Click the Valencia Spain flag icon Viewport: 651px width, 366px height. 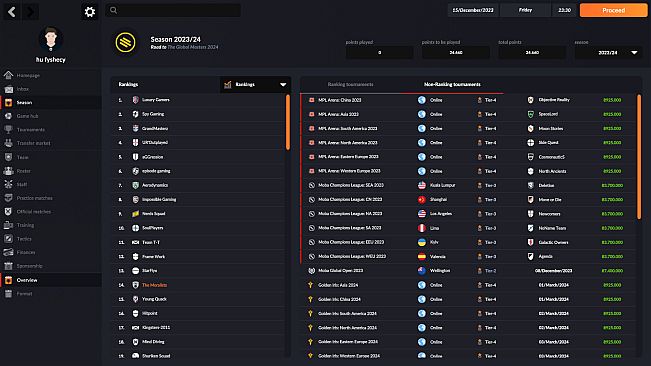[422, 256]
